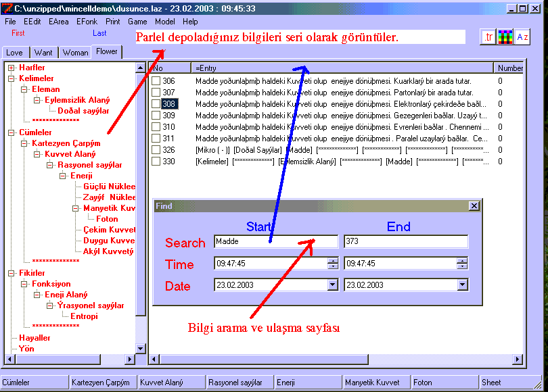Viewport: 548px width, 392px height.
Task: Tick the checkbox for entry 330
Action: pos(156,162)
